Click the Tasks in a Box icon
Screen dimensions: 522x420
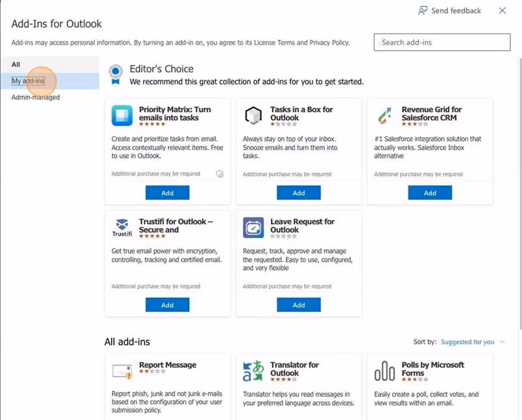pyautogui.click(x=253, y=115)
